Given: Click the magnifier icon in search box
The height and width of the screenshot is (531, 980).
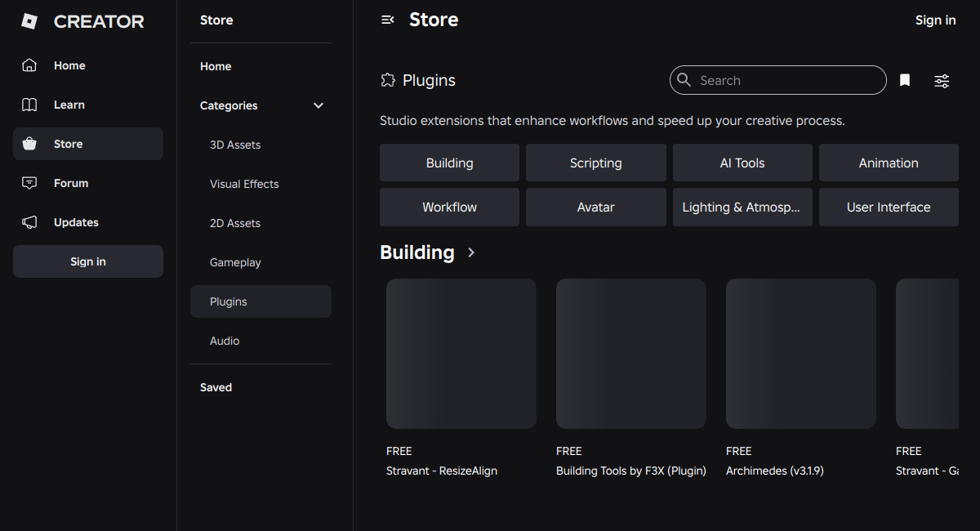Looking at the screenshot, I should (684, 80).
